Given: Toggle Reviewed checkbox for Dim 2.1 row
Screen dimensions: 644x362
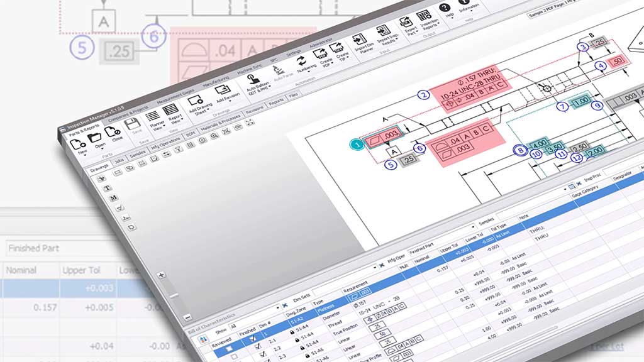Looking at the screenshot, I should tap(234, 357).
